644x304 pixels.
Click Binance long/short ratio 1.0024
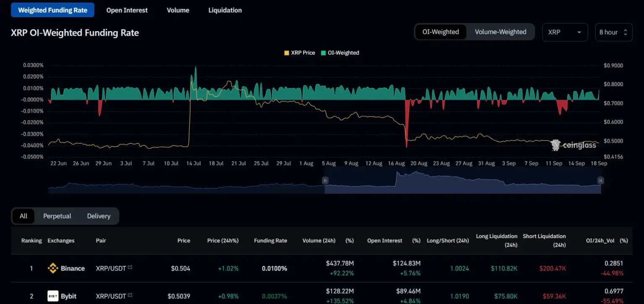pyautogui.click(x=460, y=268)
